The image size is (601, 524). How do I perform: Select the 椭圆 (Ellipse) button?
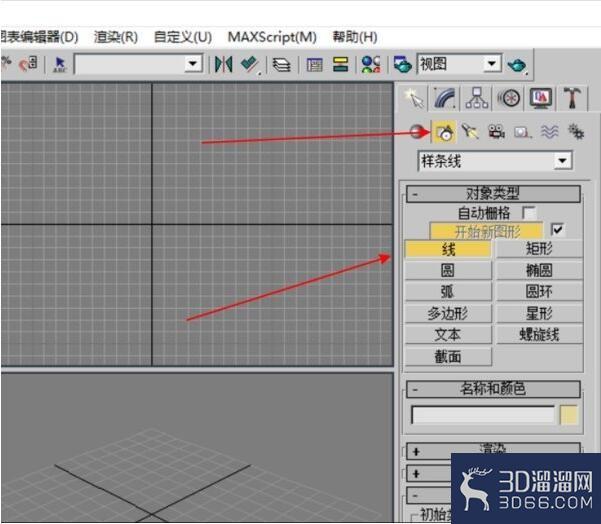pyautogui.click(x=539, y=271)
